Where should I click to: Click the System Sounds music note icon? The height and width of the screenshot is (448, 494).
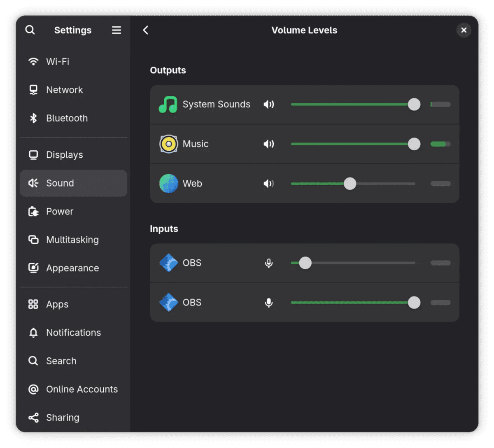point(168,105)
